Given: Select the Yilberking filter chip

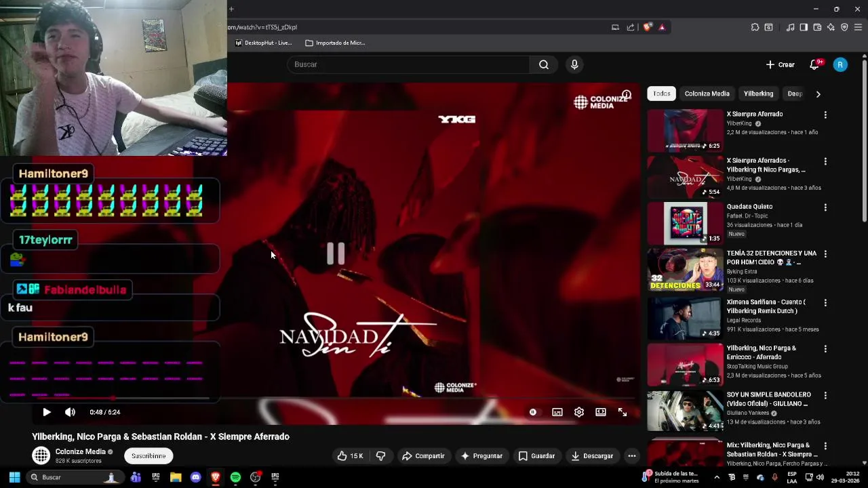Looking at the screenshot, I should [x=758, y=94].
